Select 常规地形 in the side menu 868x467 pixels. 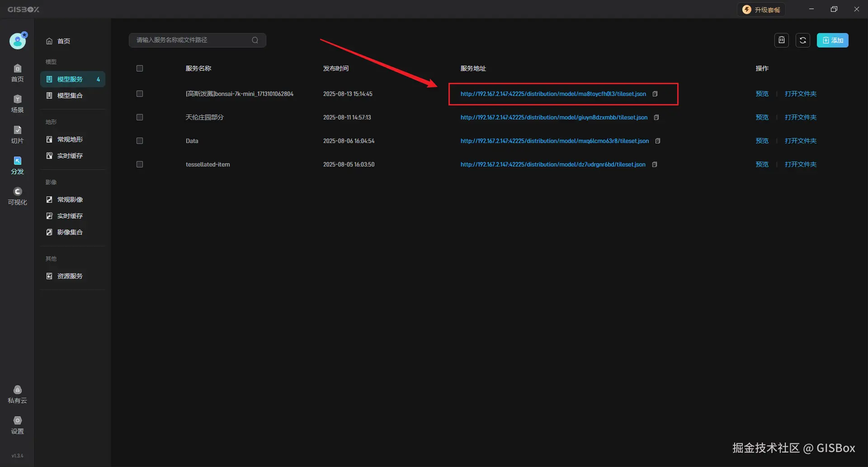click(72, 139)
